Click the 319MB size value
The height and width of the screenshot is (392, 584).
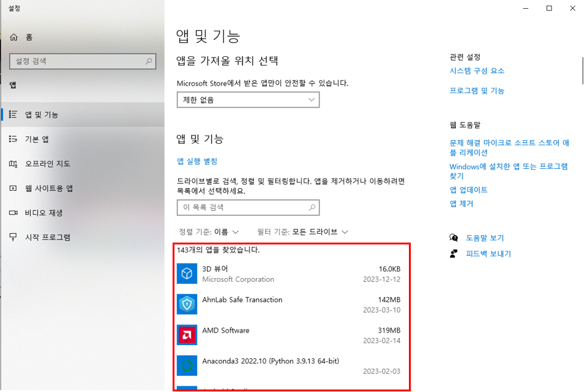[x=389, y=330]
